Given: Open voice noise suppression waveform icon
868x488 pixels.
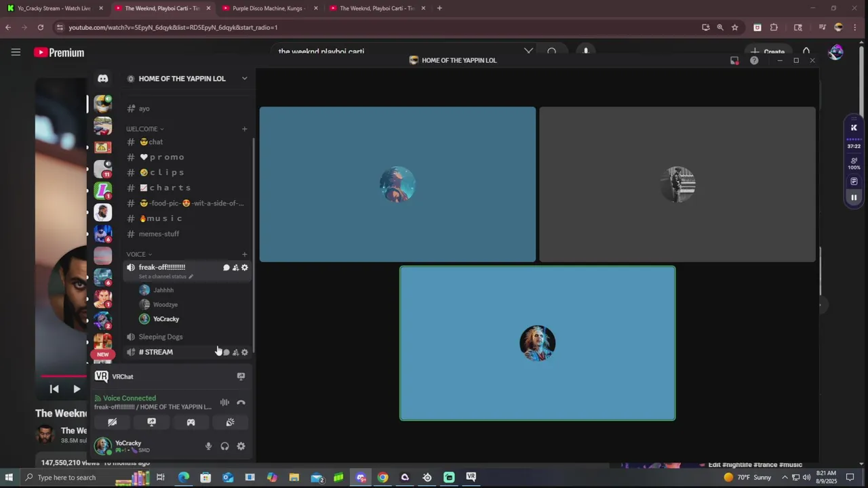Looking at the screenshot, I should [224, 403].
